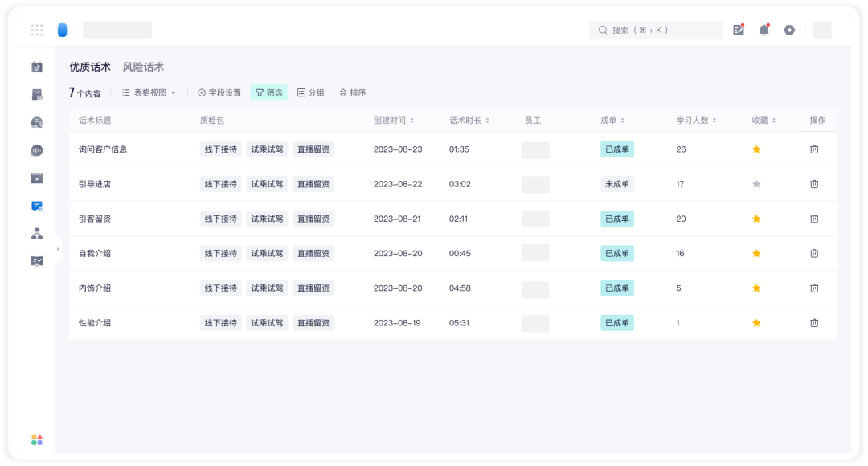This screenshot has height=466, width=868.
Task: Delete the 询问客户信息 row via trash icon
Action: pyautogui.click(x=814, y=149)
